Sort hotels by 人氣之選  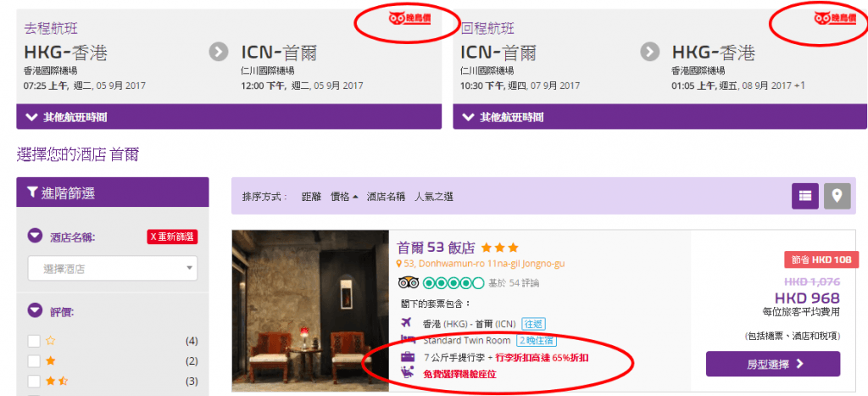coord(434,196)
